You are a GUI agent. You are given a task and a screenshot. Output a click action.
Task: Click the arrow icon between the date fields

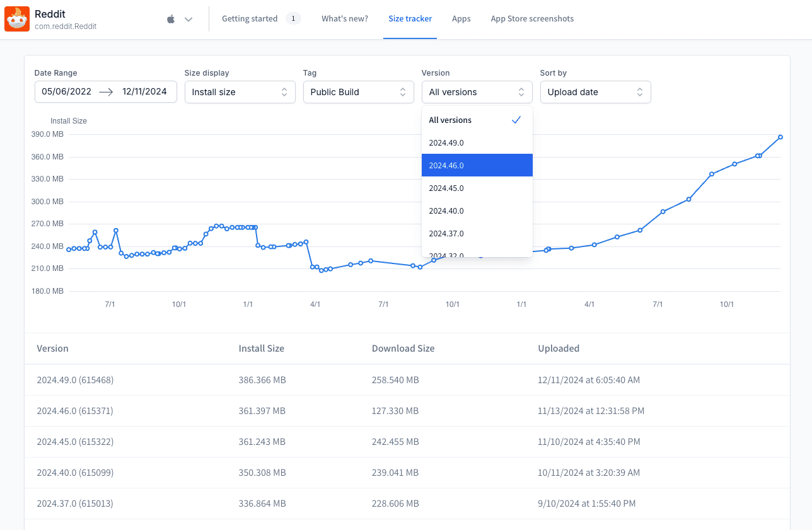coord(105,91)
